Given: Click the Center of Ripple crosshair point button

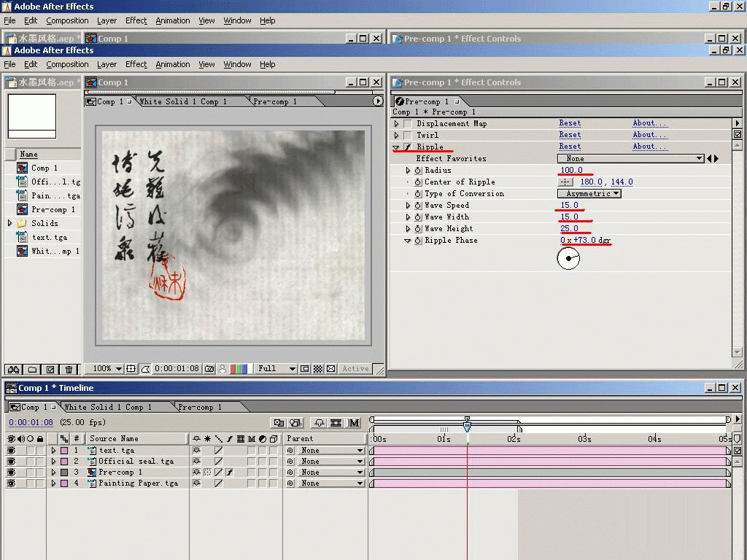Looking at the screenshot, I should tap(565, 182).
